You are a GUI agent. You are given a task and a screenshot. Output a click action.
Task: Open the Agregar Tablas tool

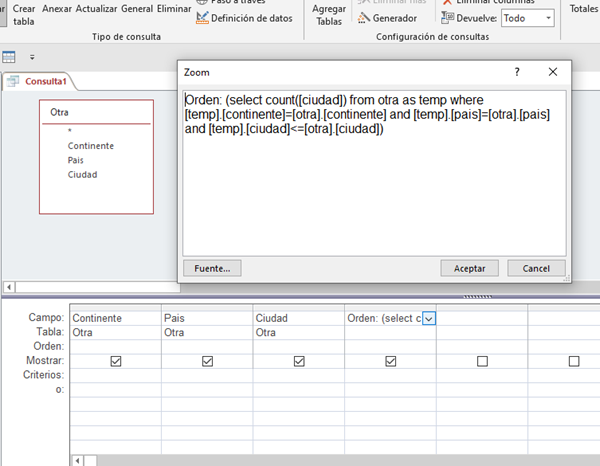coord(329,14)
